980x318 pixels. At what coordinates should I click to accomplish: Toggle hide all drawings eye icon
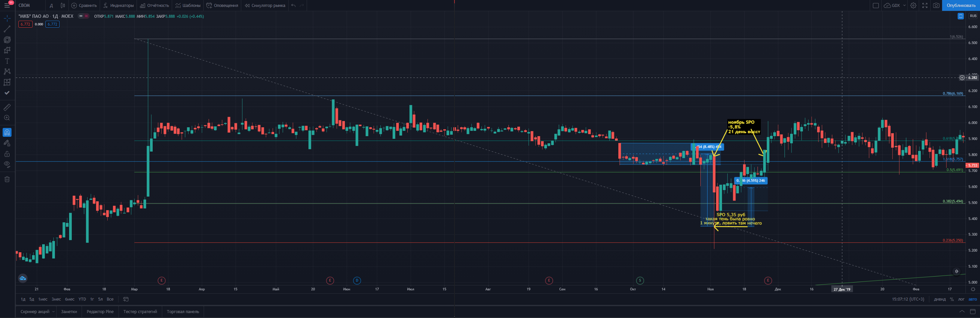pos(7,164)
